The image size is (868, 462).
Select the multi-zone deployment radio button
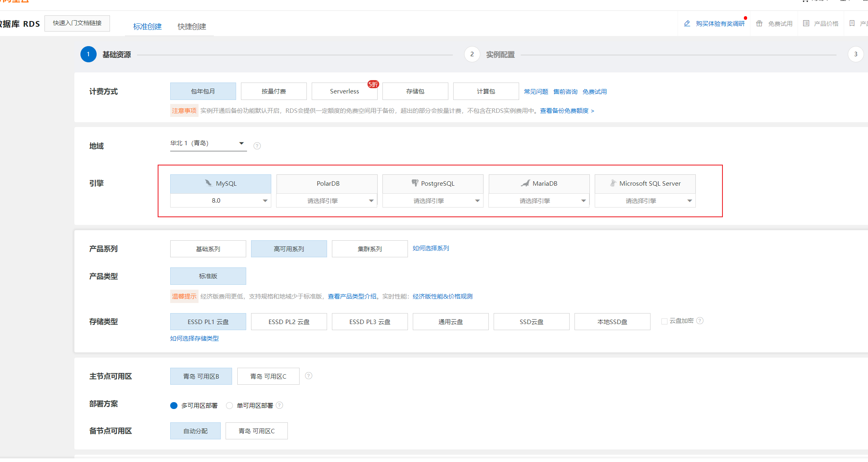click(174, 405)
